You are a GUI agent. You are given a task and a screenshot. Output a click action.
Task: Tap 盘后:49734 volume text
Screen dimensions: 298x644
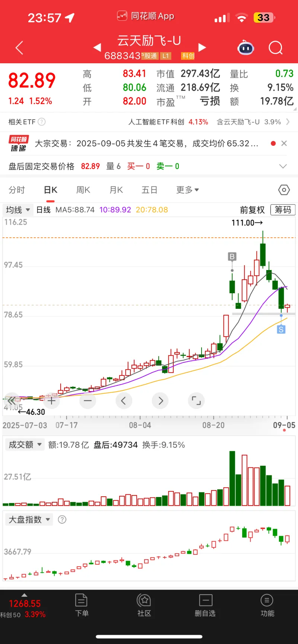click(x=115, y=445)
